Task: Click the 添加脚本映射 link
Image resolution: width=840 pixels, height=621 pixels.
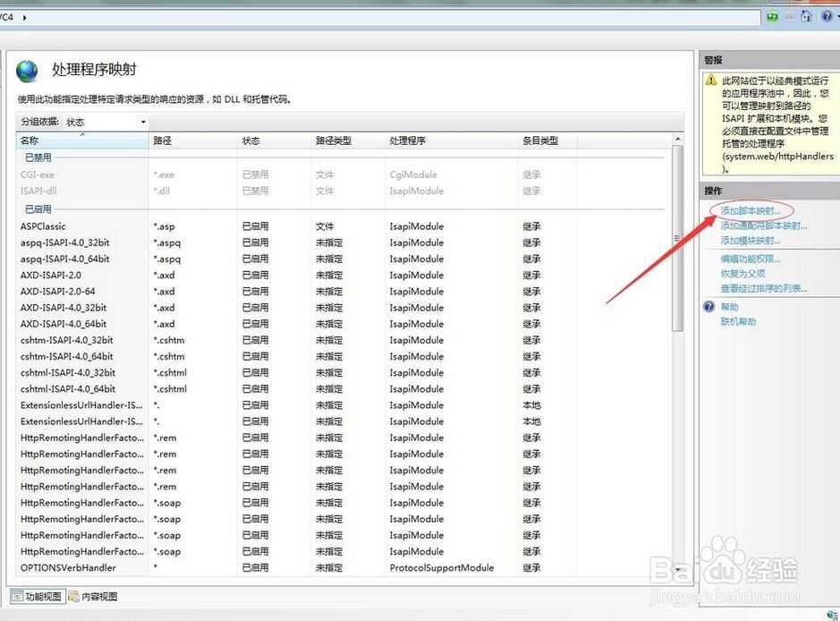Action: 750,210
